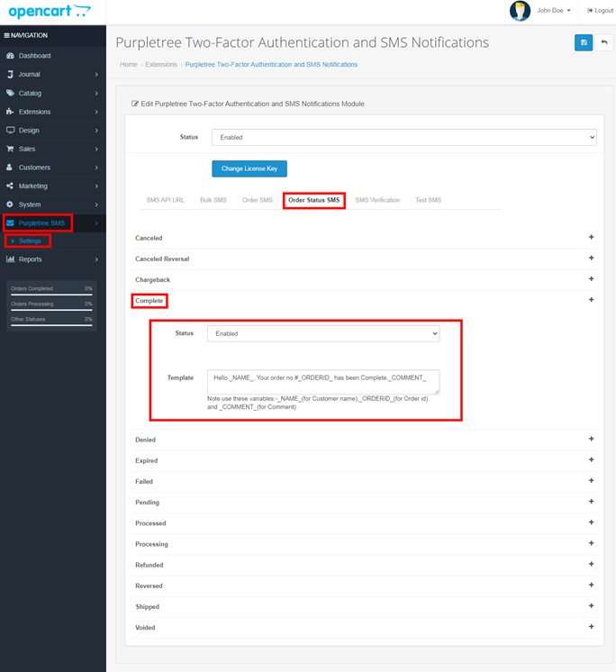Expand the Canceled Reversal plus icon
This screenshot has width=616, height=672.
[591, 258]
